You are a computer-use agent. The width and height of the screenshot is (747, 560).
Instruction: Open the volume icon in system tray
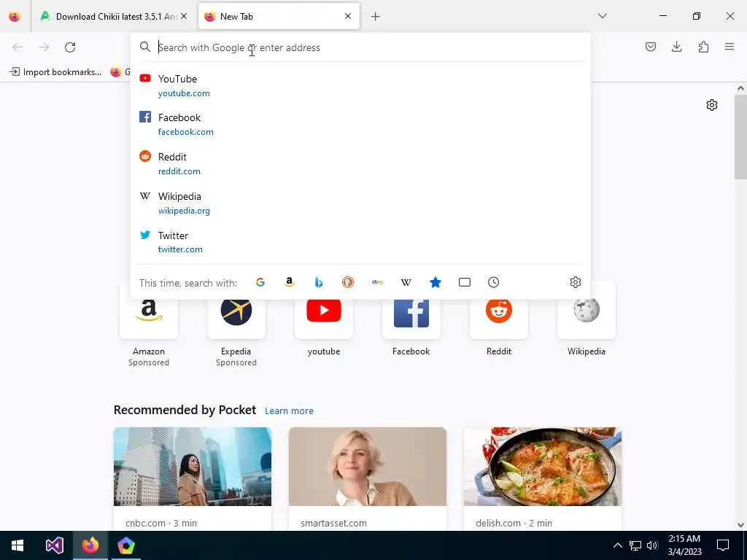(652, 545)
